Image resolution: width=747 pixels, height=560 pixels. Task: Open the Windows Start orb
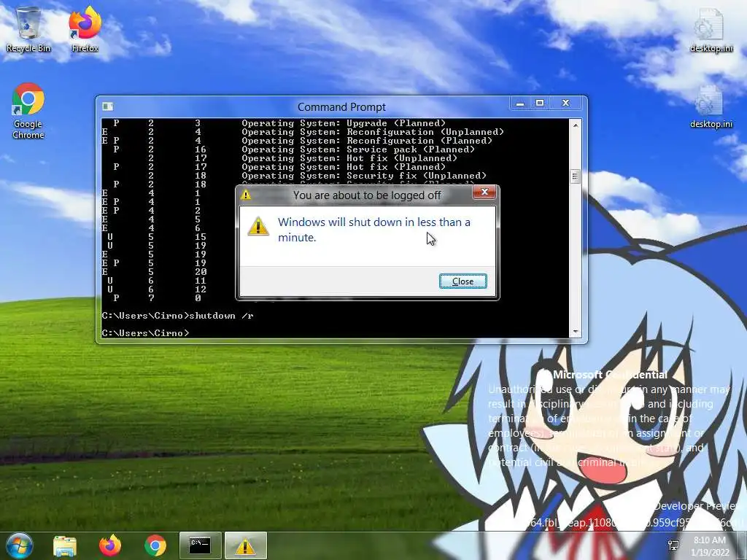18,545
